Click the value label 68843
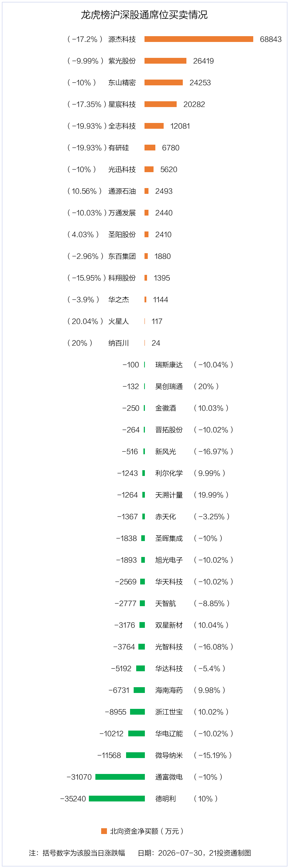This screenshot has height=868, width=289. click(x=271, y=39)
